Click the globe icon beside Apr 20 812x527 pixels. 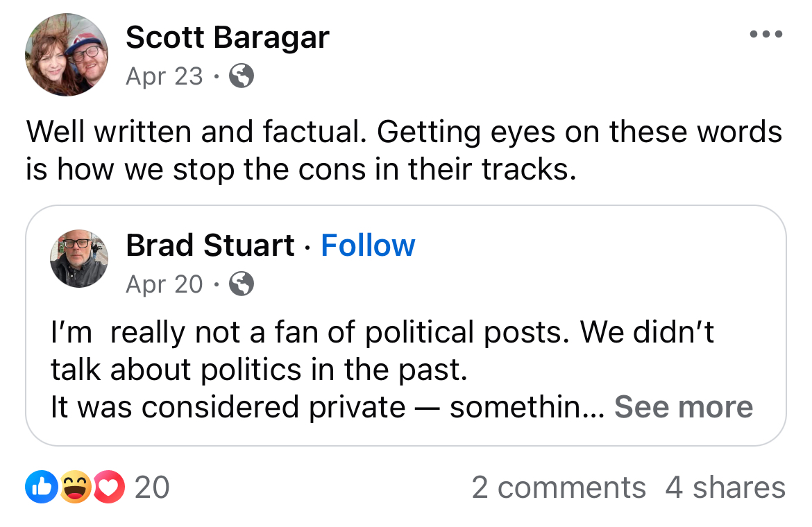click(241, 284)
